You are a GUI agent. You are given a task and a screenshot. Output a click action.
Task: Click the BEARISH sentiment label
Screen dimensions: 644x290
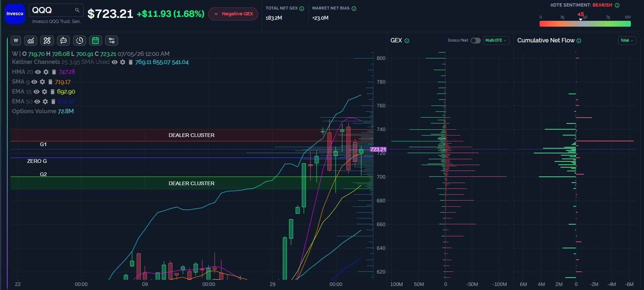[x=602, y=5]
